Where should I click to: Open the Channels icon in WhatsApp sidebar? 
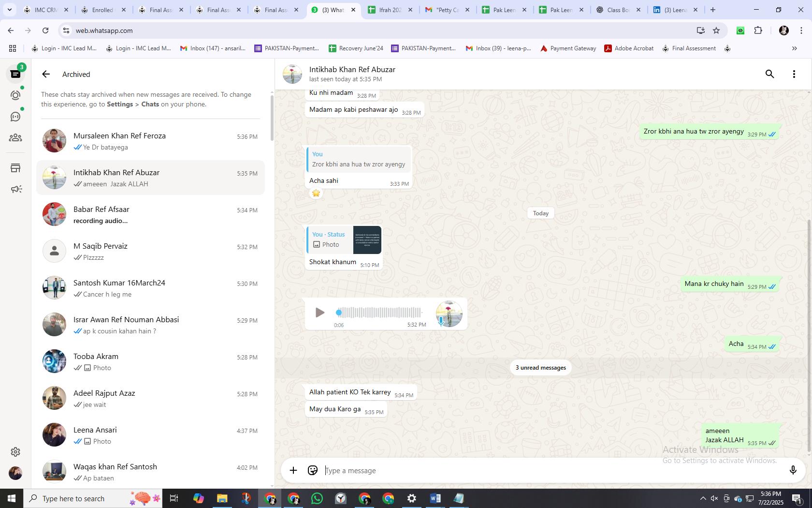point(15,117)
